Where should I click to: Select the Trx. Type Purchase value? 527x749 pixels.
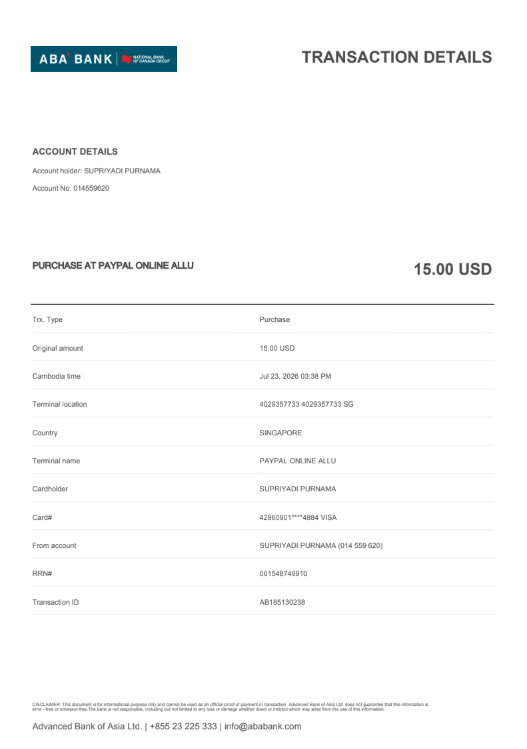275,320
